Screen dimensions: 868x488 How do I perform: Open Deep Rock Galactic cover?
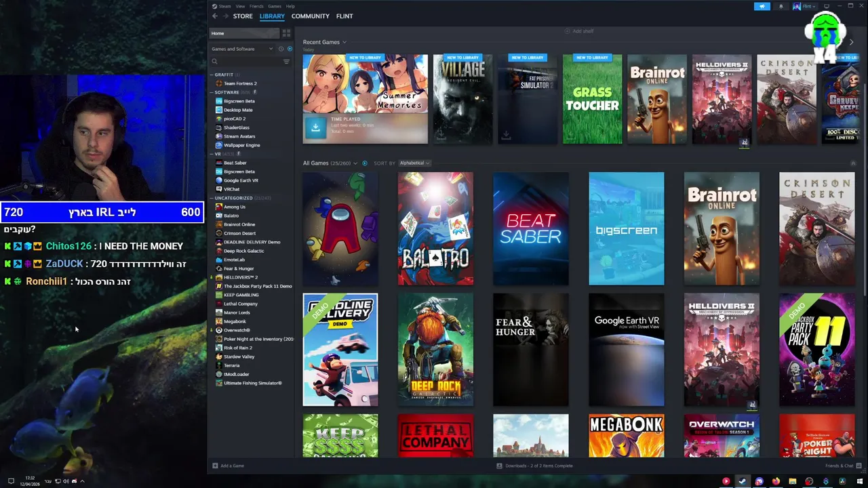435,350
